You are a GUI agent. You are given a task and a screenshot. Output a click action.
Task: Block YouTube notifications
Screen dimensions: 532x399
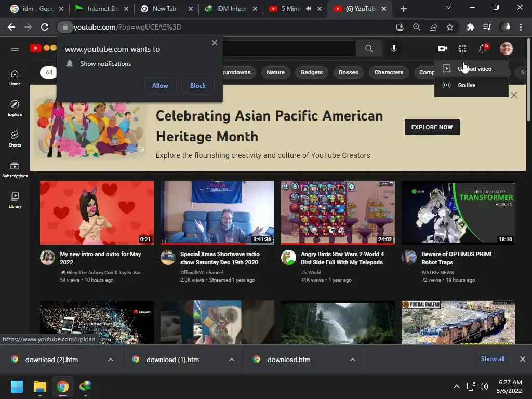(x=198, y=86)
